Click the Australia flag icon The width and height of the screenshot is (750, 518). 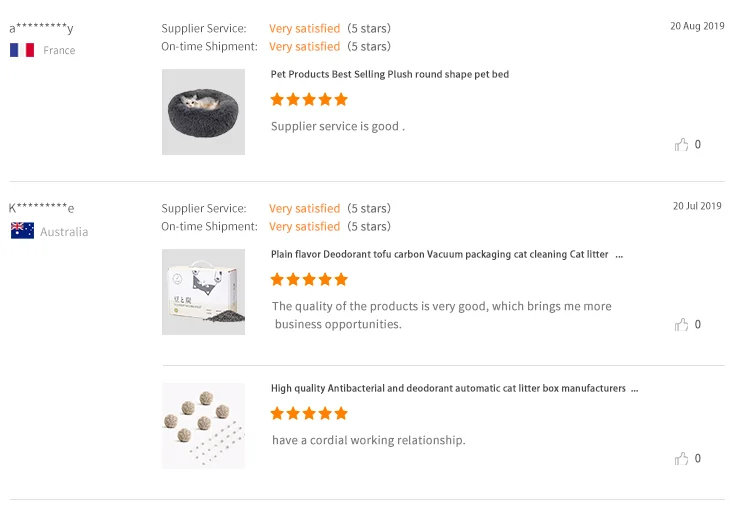pyautogui.click(x=22, y=231)
